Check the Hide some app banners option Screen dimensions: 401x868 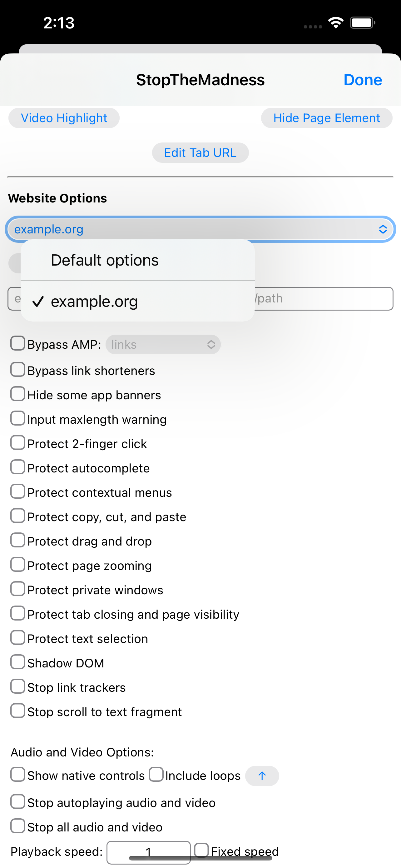18,394
